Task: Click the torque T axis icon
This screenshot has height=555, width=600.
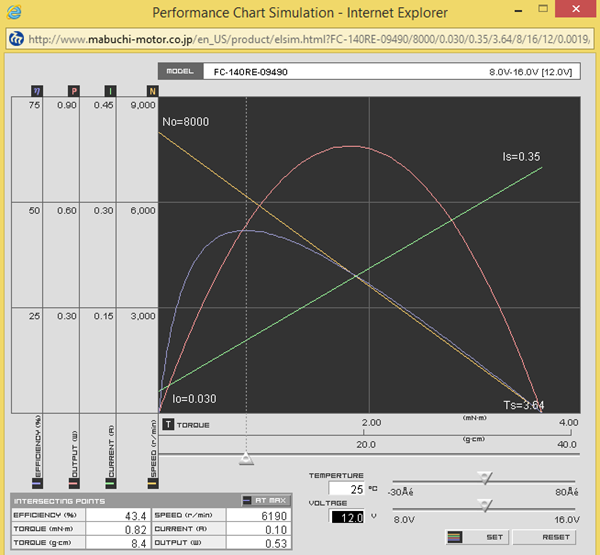Action: point(169,424)
